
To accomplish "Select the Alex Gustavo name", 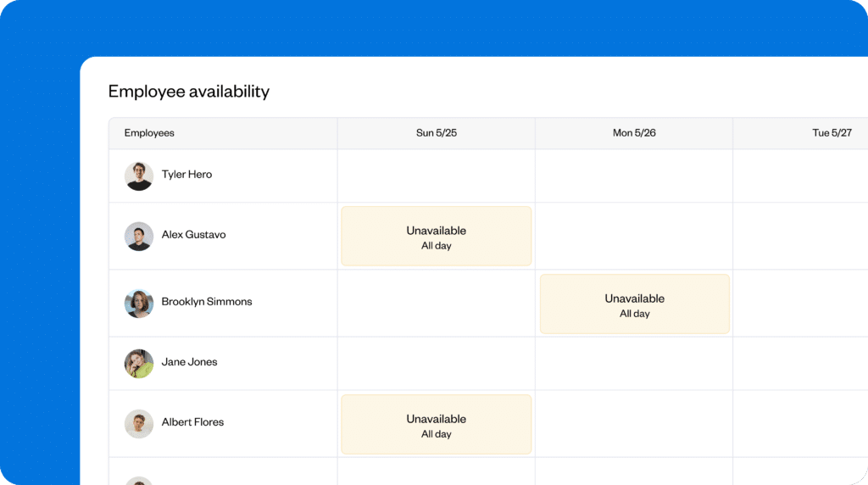I will click(x=194, y=235).
